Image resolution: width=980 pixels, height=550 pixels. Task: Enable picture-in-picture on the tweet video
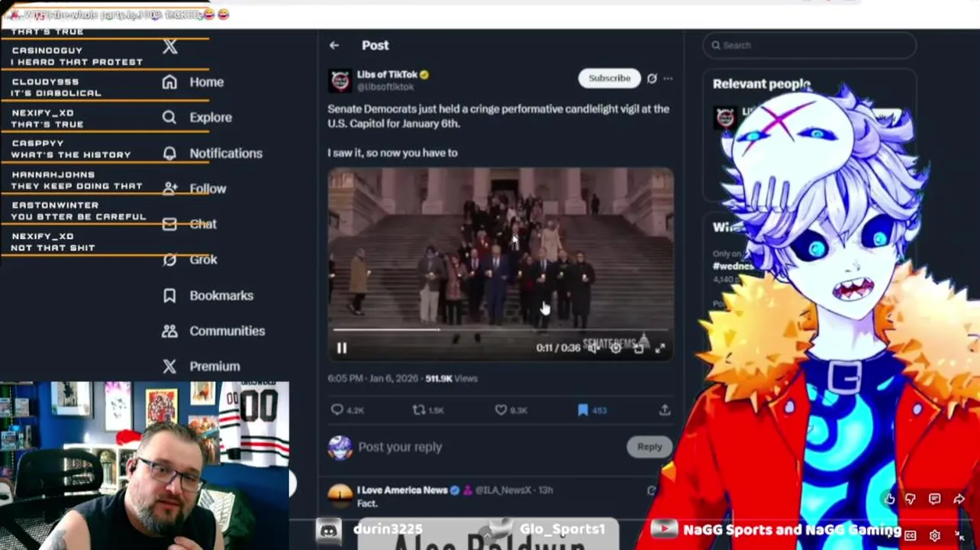(638, 348)
